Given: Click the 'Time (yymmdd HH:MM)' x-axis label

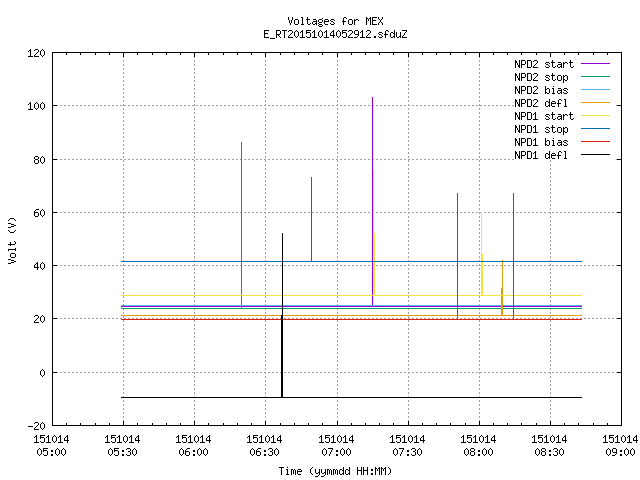Looking at the screenshot, I should click(335, 471).
